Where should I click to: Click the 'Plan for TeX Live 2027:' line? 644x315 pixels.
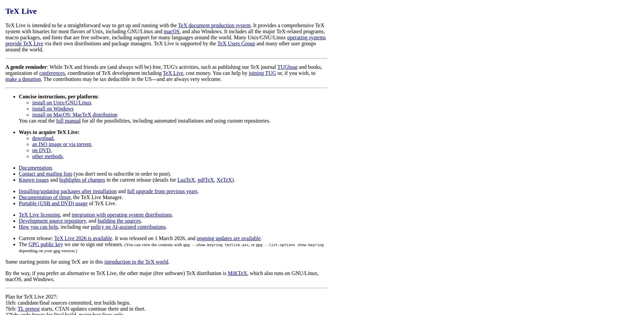pos(32,297)
